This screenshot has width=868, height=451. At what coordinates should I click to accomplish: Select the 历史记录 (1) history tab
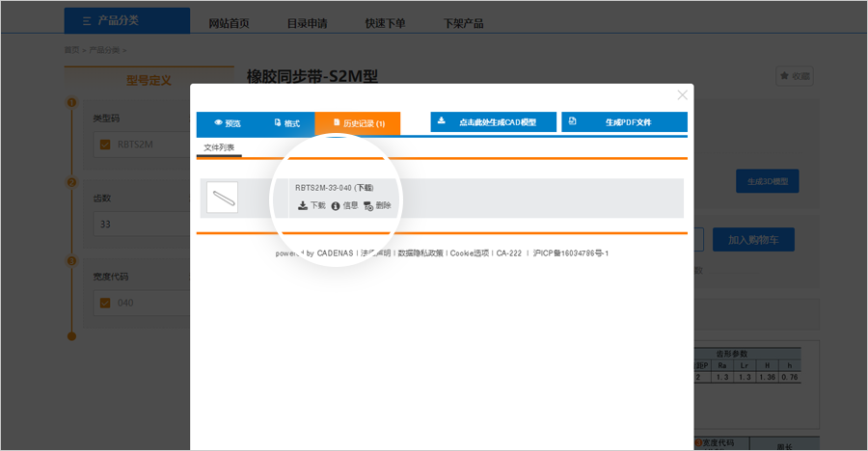point(358,123)
